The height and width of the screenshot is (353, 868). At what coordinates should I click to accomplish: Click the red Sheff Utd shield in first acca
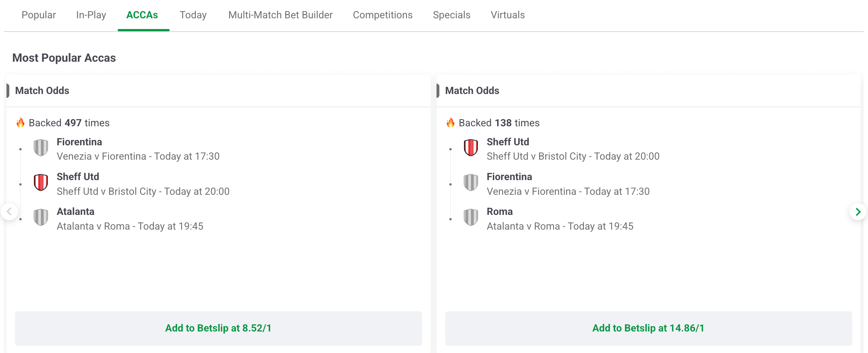(41, 183)
